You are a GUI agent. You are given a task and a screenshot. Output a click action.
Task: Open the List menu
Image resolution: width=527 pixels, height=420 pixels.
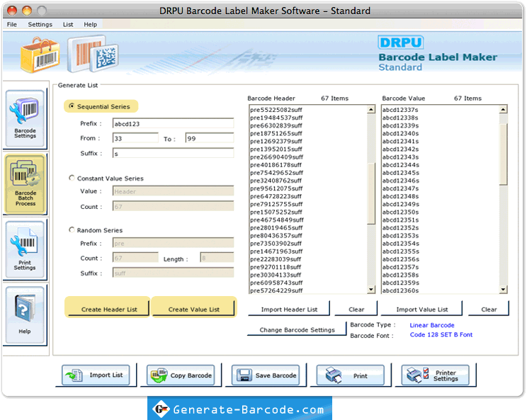click(x=68, y=25)
